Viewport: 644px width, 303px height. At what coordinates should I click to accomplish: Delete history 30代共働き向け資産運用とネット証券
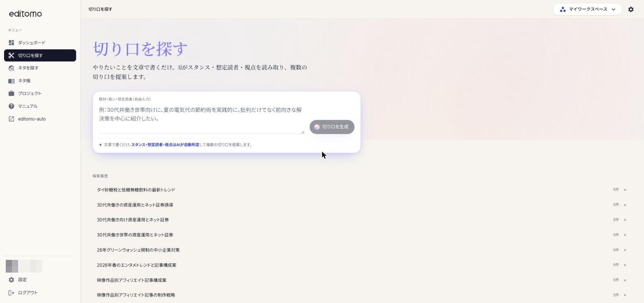625,220
